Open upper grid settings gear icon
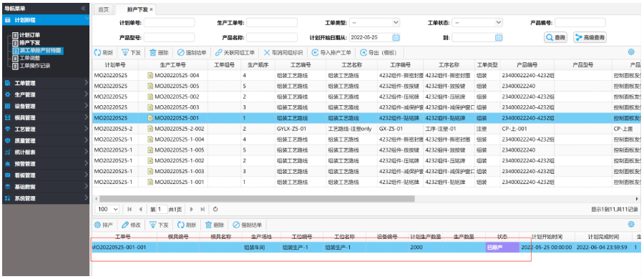The height and width of the screenshot is (279, 644). 631,52
